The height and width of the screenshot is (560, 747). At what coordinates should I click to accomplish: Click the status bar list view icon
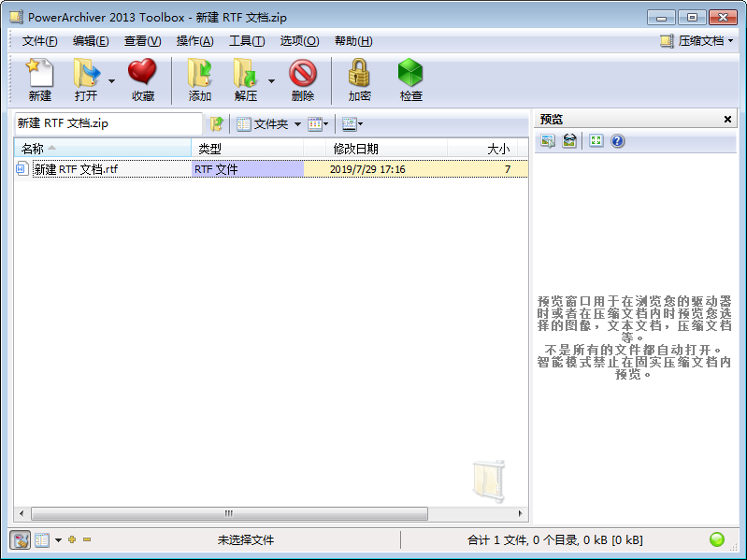click(42, 540)
